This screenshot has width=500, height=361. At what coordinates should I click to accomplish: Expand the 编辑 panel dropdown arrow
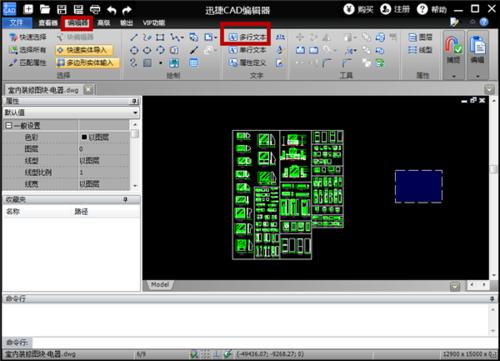click(478, 76)
